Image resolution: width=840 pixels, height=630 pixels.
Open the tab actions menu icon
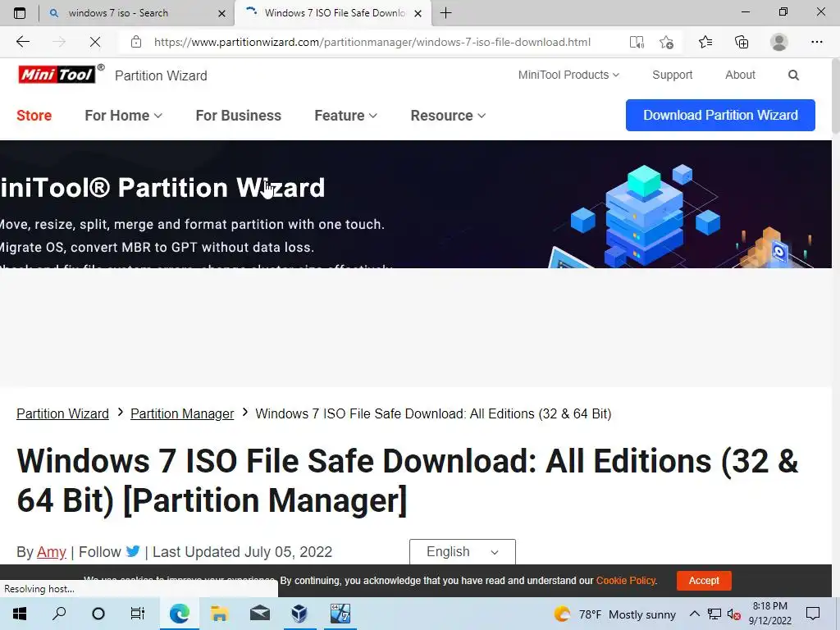(20, 13)
